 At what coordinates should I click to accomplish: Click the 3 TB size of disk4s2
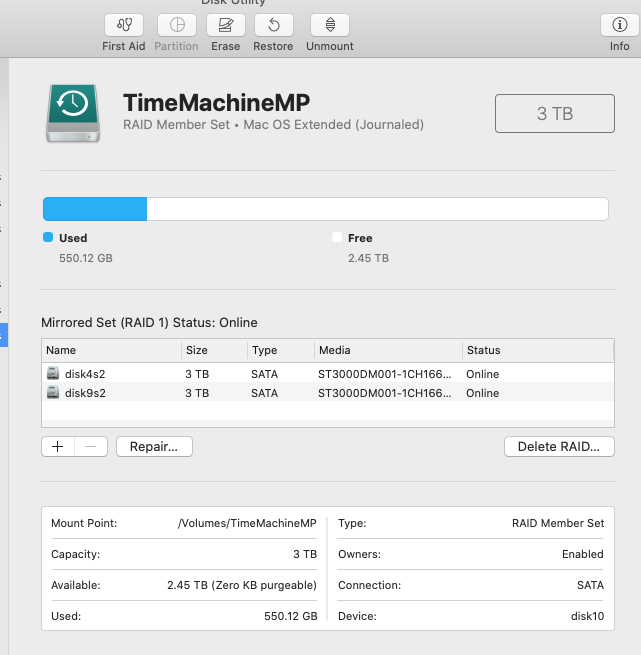pyautogui.click(x=197, y=374)
